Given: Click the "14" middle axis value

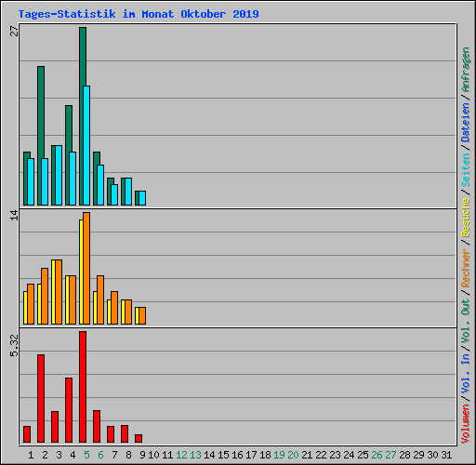Looking at the screenshot, I should [x=15, y=215].
